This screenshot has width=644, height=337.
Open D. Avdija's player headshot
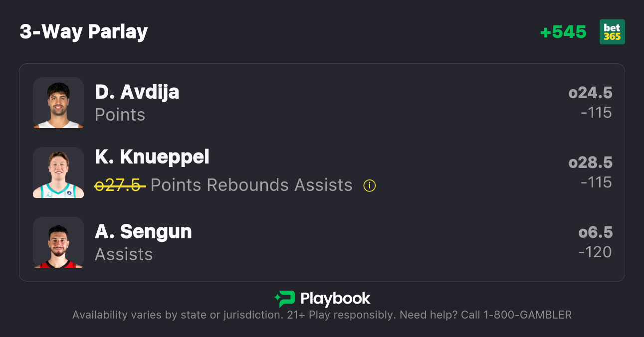pos(58,103)
